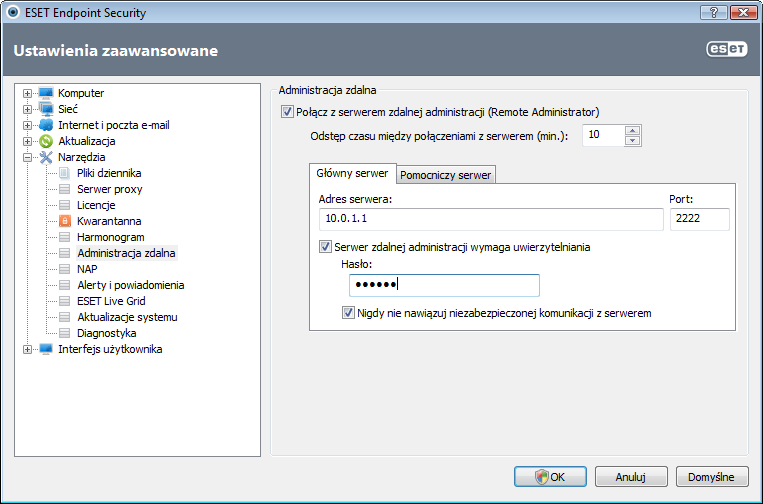
Task: Click the ESET logo in header
Action: point(727,50)
